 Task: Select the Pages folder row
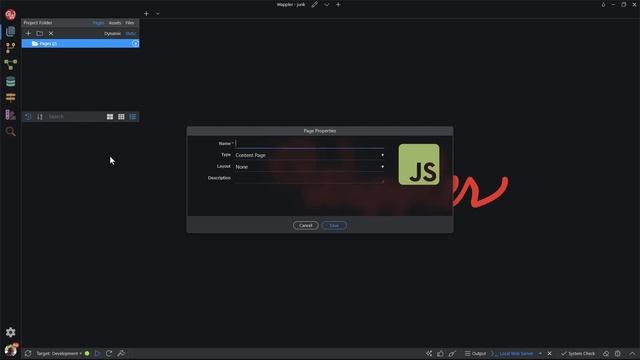pyautogui.click(x=80, y=44)
